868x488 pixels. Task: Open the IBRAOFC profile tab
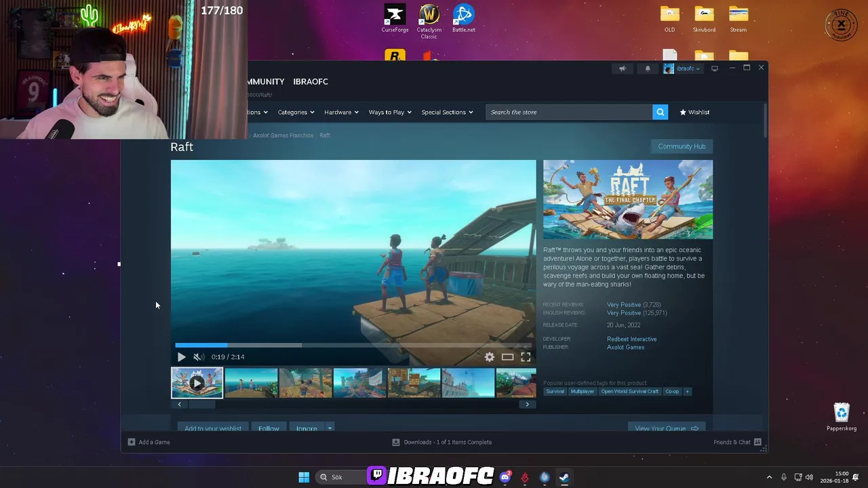(311, 81)
